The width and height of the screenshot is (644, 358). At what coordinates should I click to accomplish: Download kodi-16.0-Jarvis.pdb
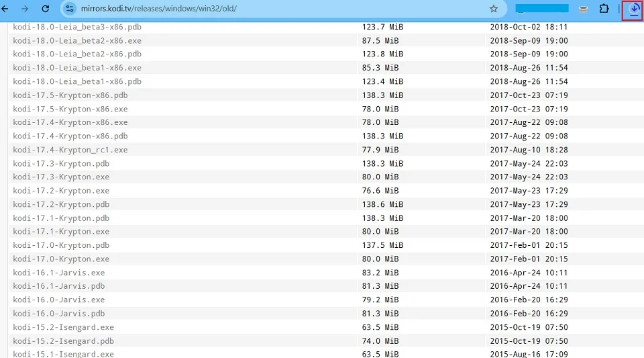tap(59, 314)
